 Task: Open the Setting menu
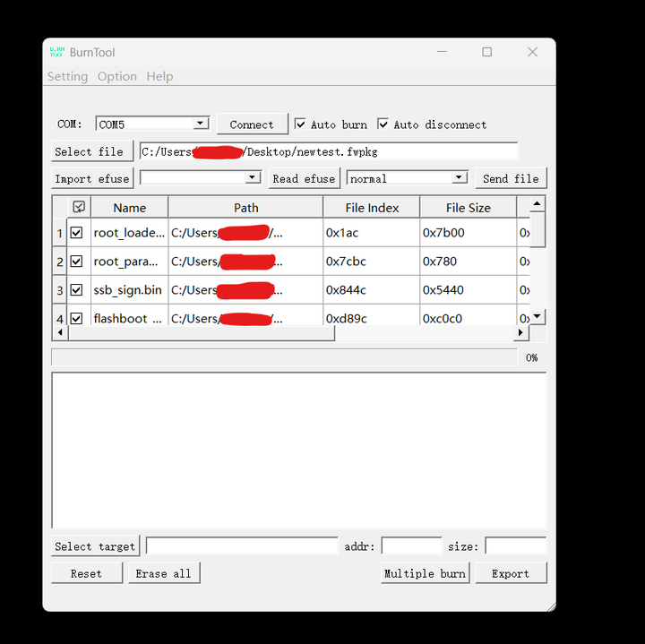pyautogui.click(x=67, y=76)
